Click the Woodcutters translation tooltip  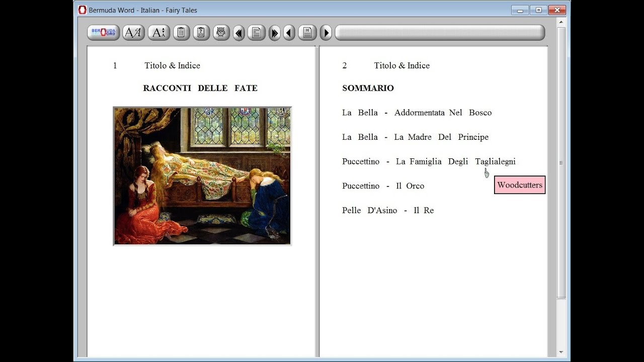point(520,185)
